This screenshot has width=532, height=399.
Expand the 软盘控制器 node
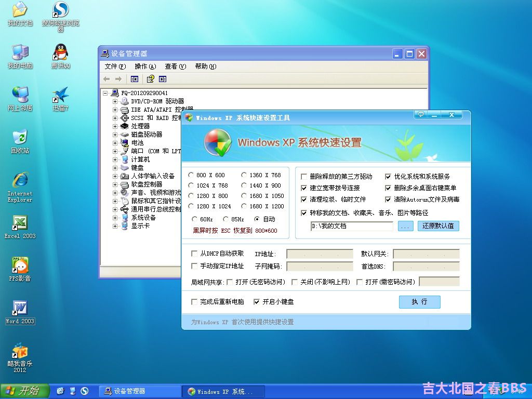tap(115, 184)
